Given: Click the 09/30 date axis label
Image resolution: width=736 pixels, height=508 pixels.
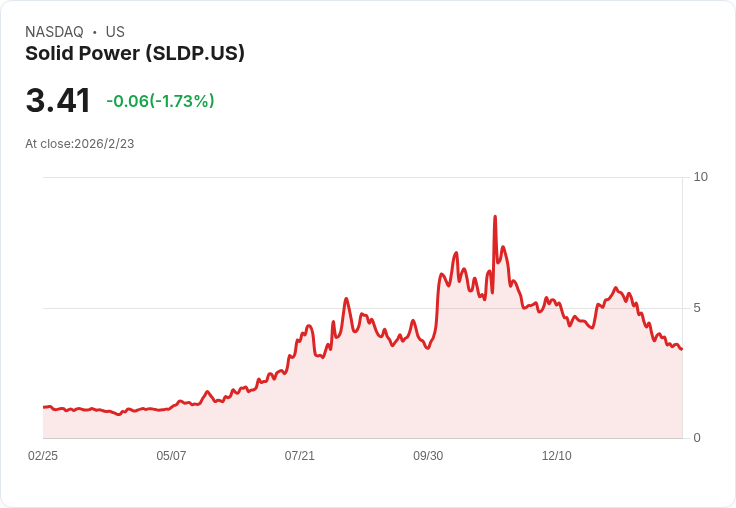Looking at the screenshot, I should coord(428,456).
